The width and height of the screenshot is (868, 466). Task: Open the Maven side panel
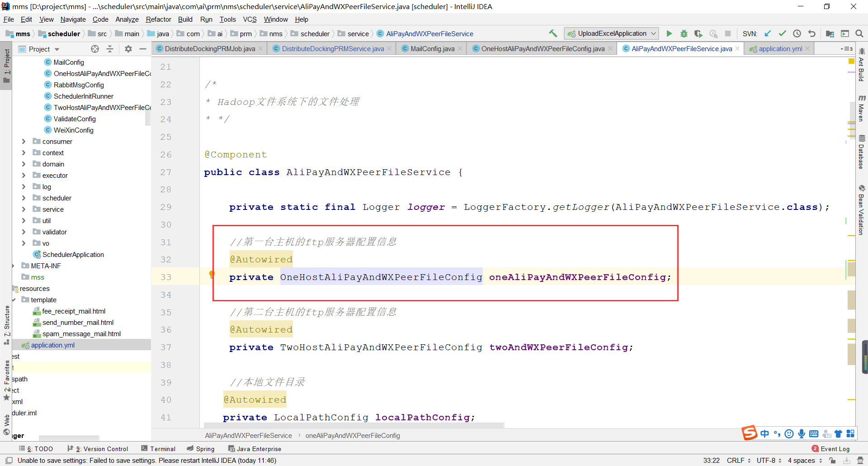click(x=862, y=109)
